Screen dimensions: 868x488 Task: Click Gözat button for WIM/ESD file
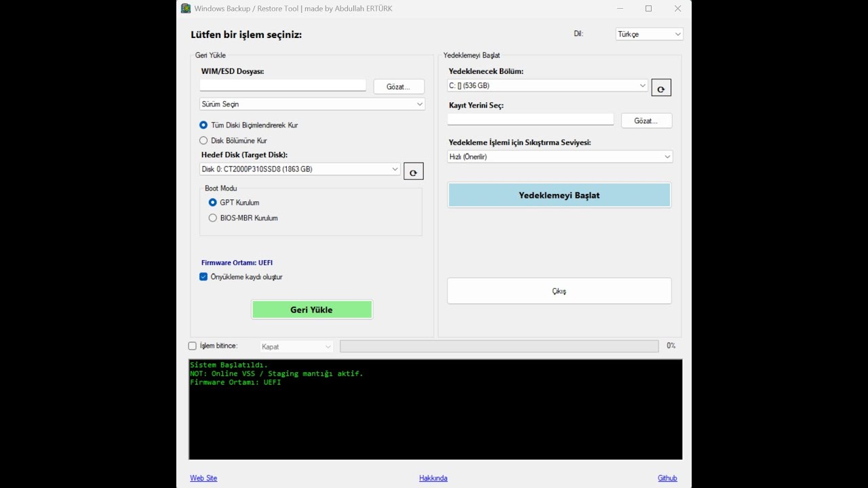[x=399, y=87]
